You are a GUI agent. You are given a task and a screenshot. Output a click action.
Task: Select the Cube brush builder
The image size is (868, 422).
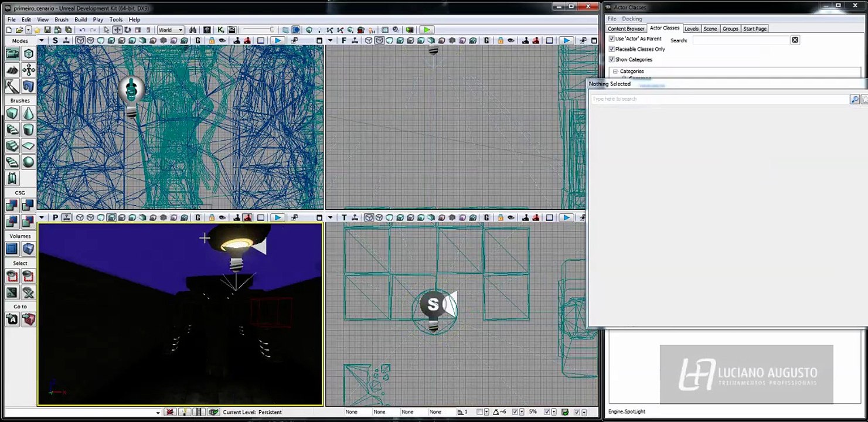coord(12,113)
